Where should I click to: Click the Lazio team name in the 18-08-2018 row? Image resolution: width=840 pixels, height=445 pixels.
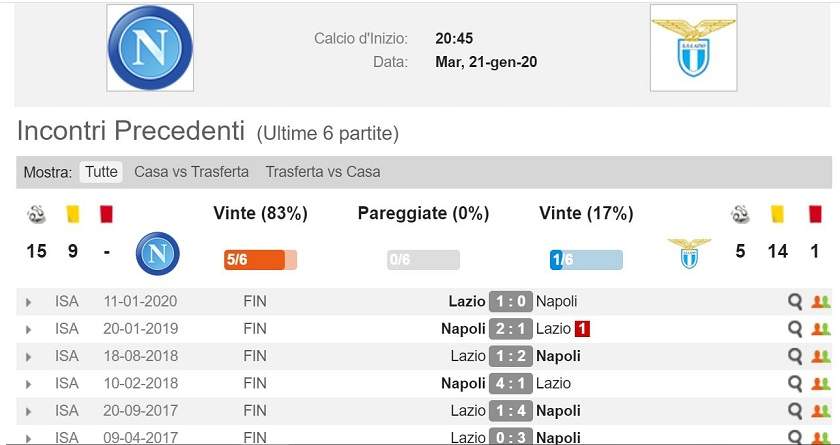[468, 356]
